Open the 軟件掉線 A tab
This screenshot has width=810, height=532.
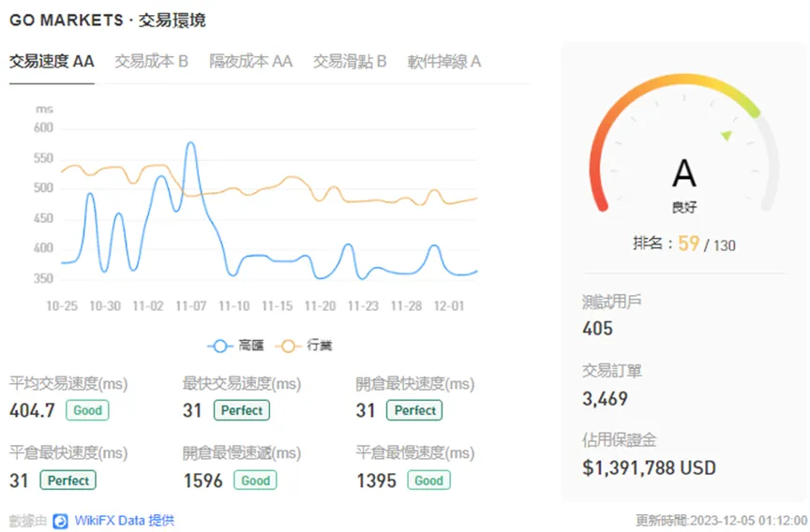(x=444, y=62)
